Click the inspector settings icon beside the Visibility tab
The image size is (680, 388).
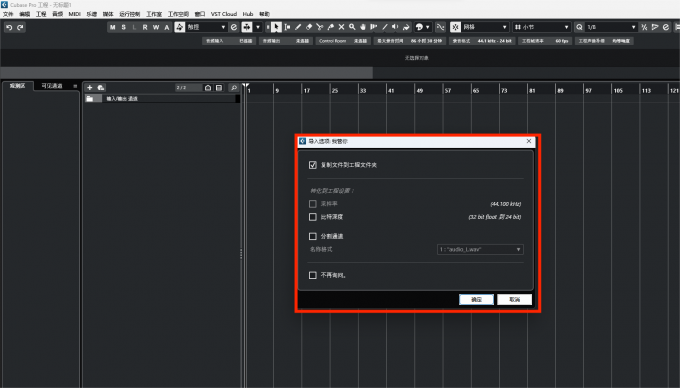(75, 86)
